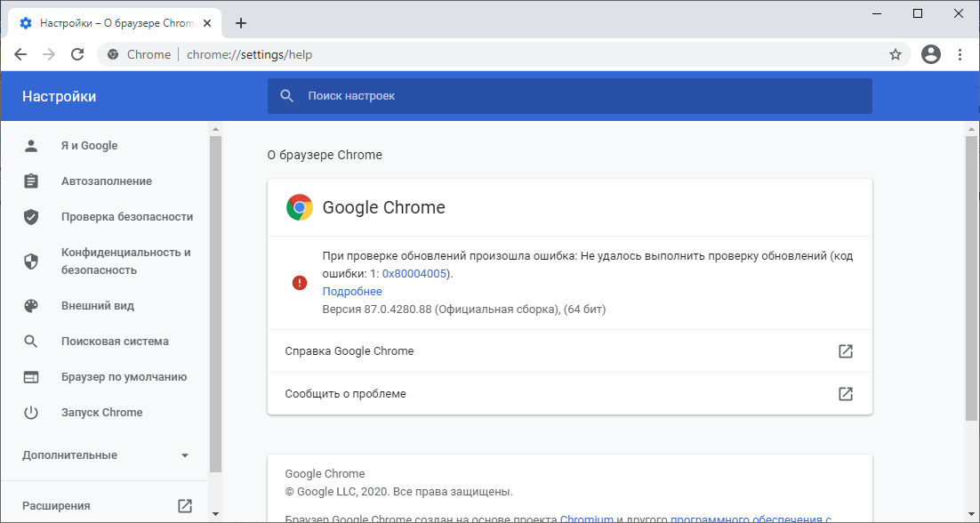
Task: Select Проверка безопасности in the sidebar
Action: coord(126,217)
